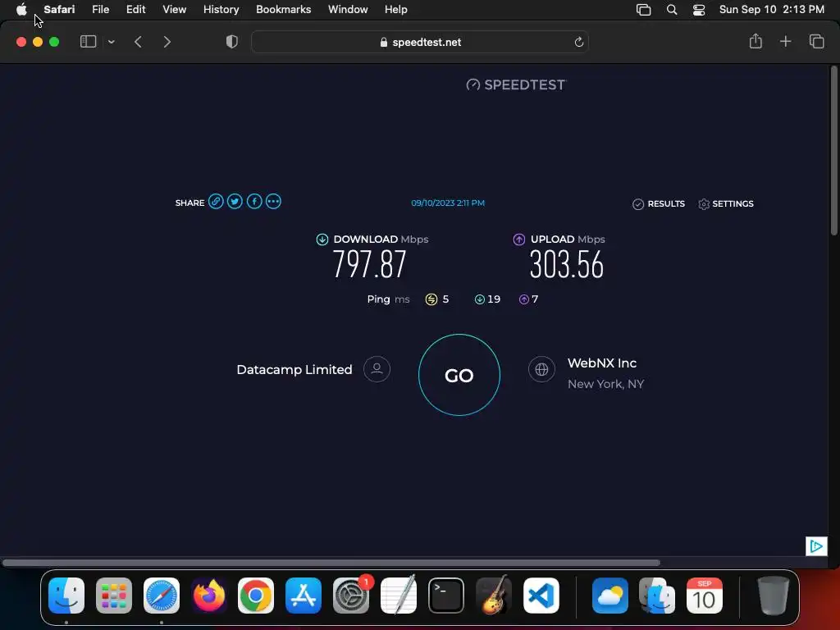840x630 pixels.
Task: Open Launchpad from the Dock
Action: [113, 596]
